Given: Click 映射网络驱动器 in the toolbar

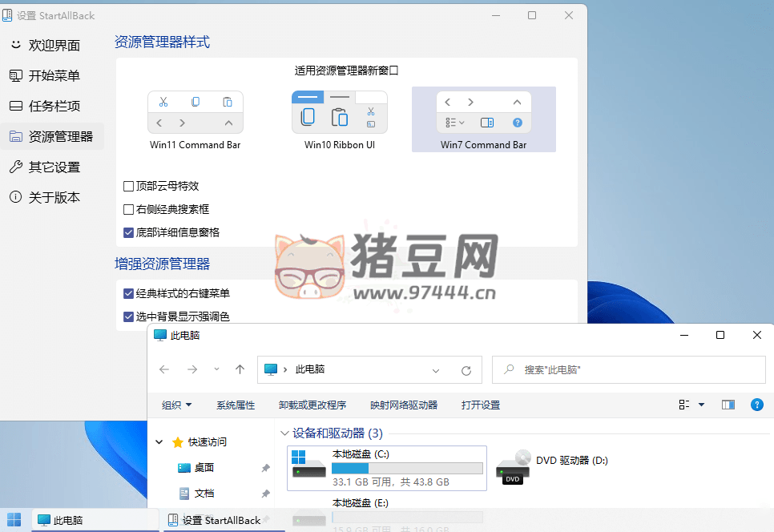Looking at the screenshot, I should (406, 405).
